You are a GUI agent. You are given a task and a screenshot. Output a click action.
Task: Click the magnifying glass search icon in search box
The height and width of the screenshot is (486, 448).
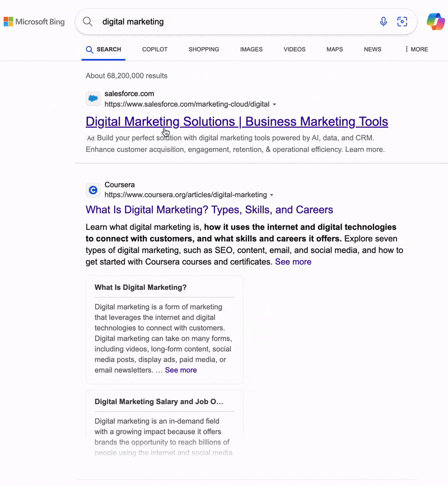click(87, 22)
